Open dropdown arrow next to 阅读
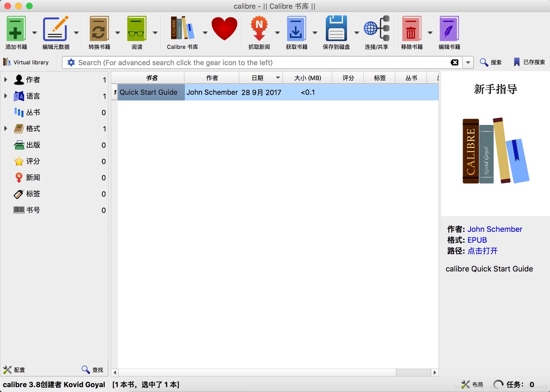Viewport: 550px width, 392px height. click(155, 33)
